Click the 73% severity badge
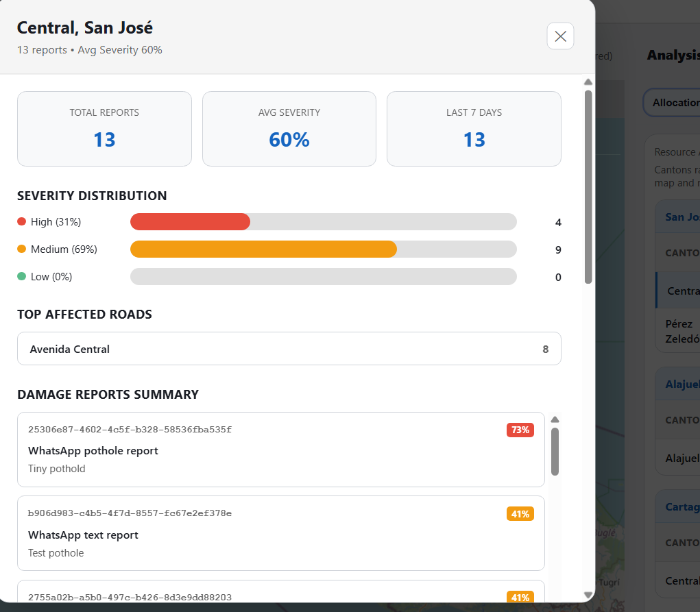The height and width of the screenshot is (612, 700). [520, 430]
